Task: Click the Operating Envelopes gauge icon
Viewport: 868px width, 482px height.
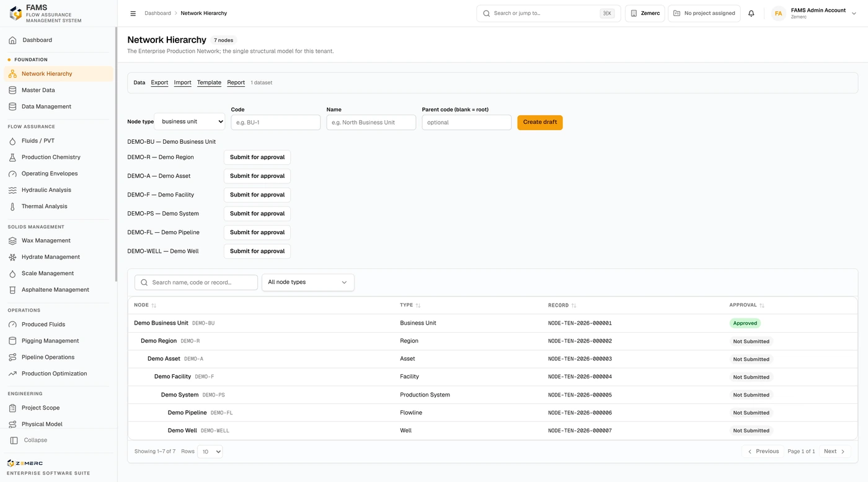Action: [x=12, y=174]
